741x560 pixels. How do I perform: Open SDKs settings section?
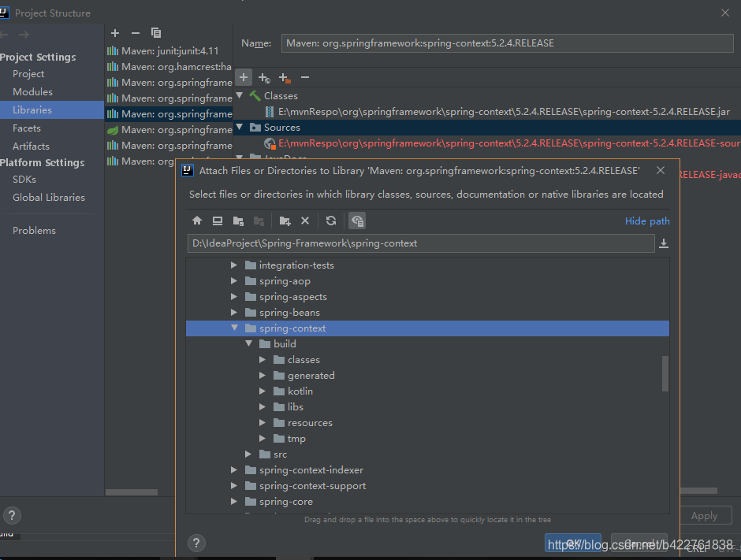point(24,180)
